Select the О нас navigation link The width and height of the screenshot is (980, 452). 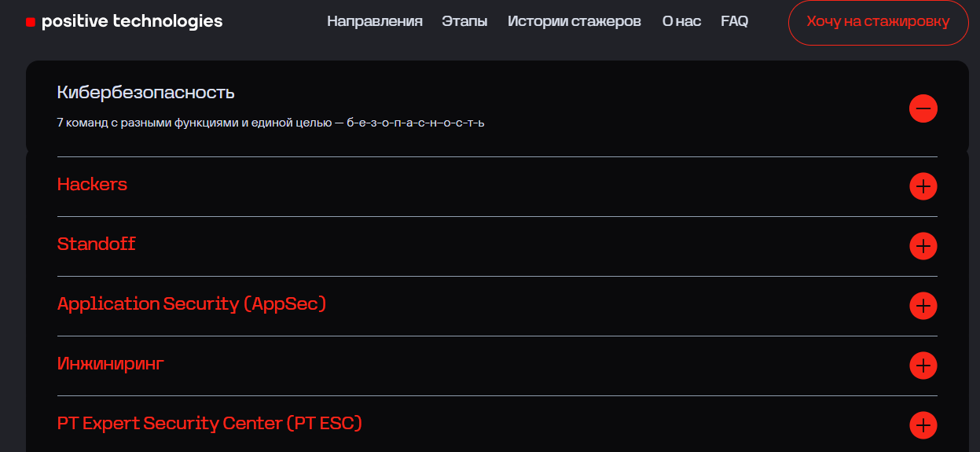pyautogui.click(x=681, y=21)
